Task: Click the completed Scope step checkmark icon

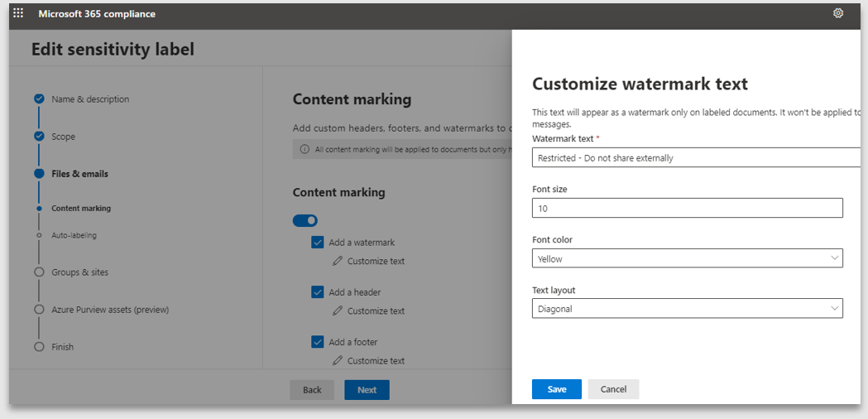Action: point(39,137)
